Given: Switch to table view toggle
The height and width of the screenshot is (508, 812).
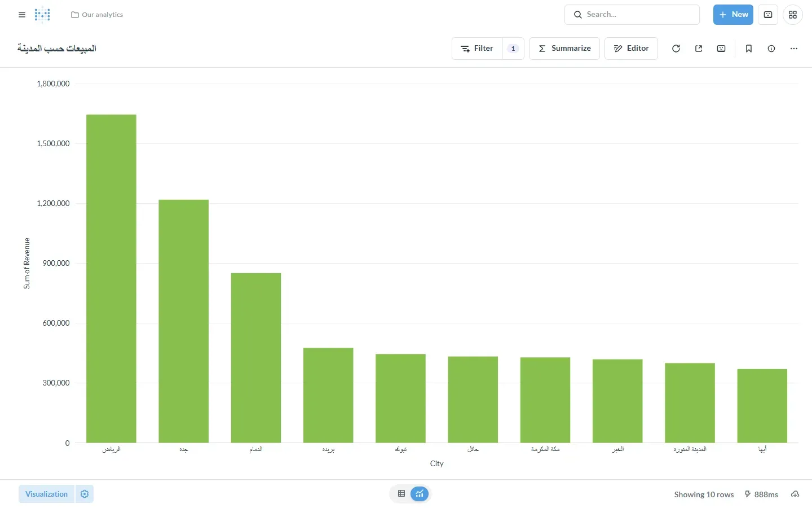Looking at the screenshot, I should [x=401, y=494].
